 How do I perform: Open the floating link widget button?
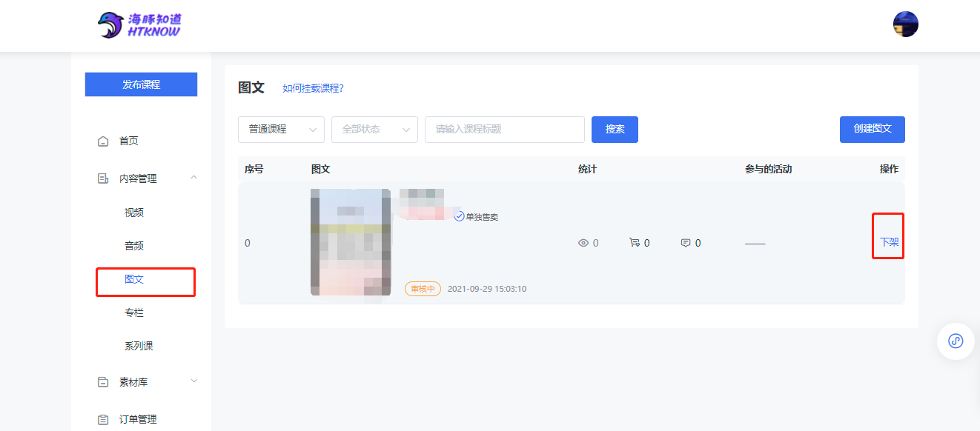coord(956,341)
